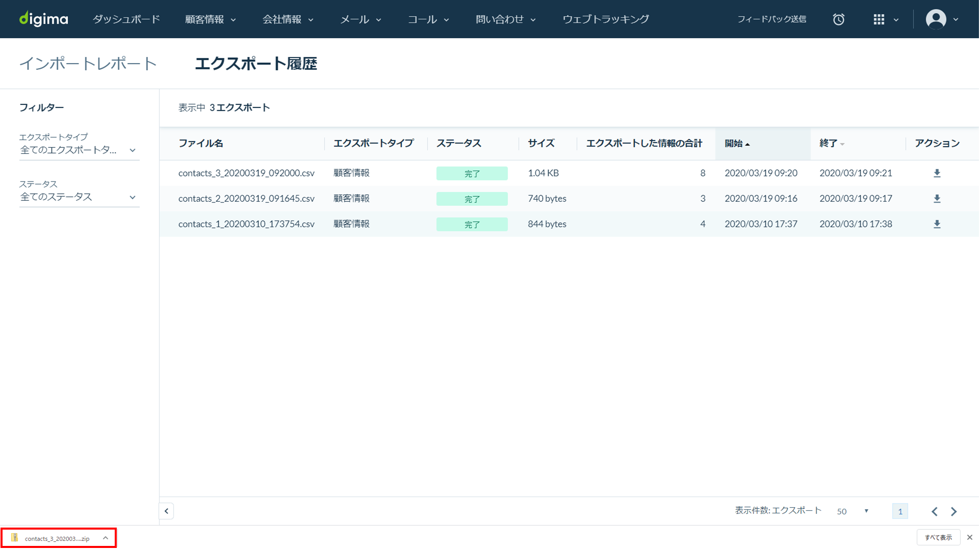Click ファイル名 column header

tap(201, 144)
